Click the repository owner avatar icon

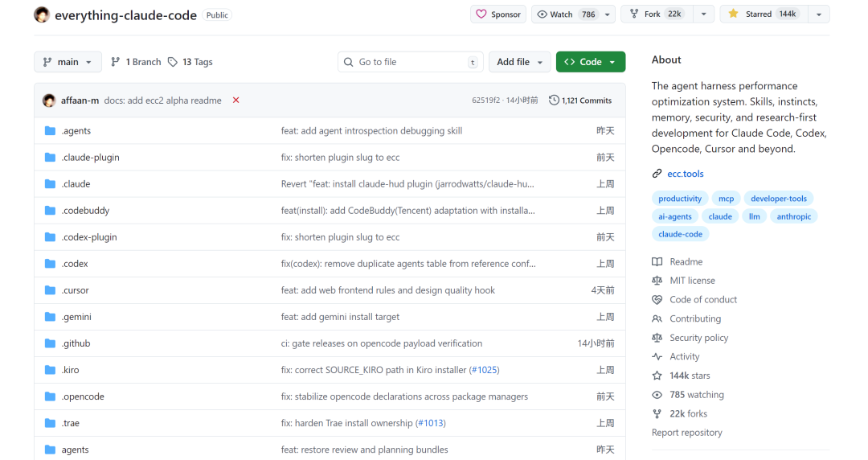(42, 14)
